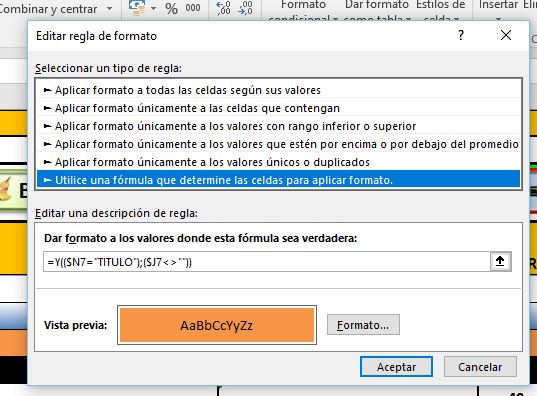Select rule 'valores únicos o duplicados'
Image resolution: width=537 pixels, height=396 pixels.
pos(278,162)
